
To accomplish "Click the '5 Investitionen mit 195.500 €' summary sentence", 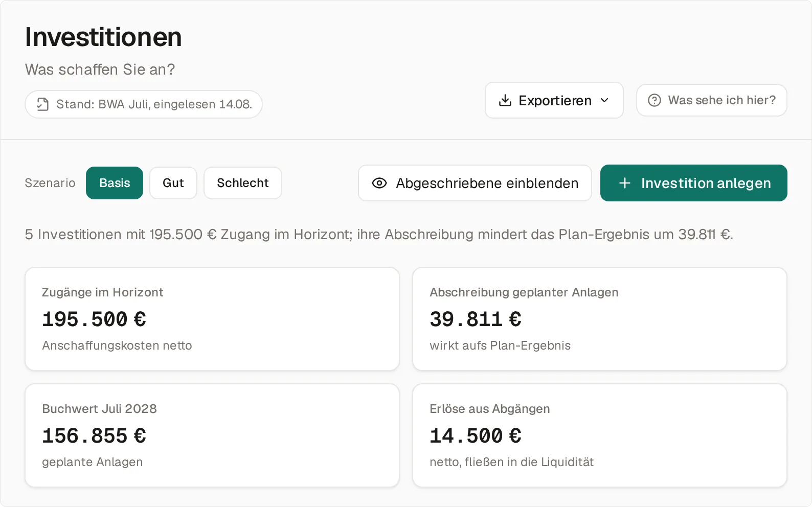I will pyautogui.click(x=379, y=234).
